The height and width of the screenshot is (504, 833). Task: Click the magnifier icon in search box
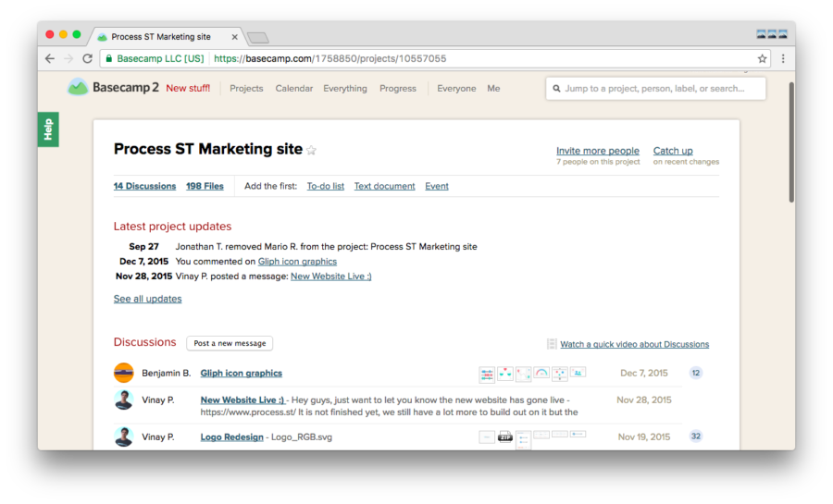(x=556, y=89)
